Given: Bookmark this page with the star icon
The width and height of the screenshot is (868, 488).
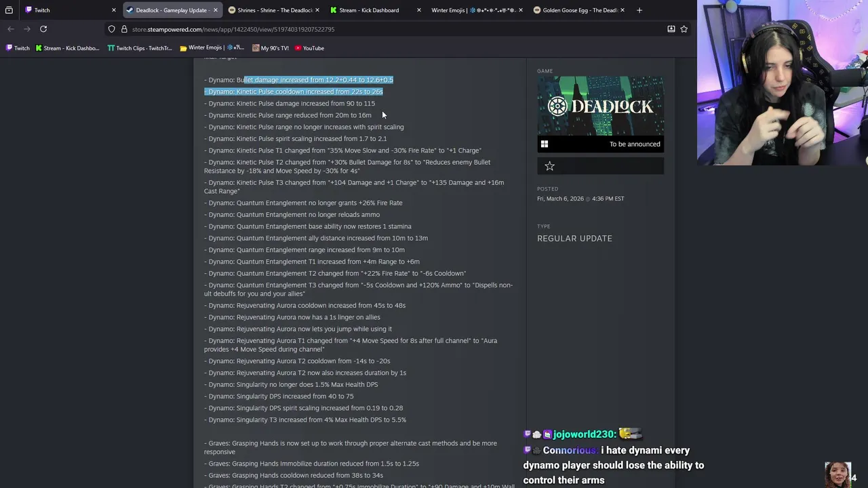Looking at the screenshot, I should pyautogui.click(x=684, y=29).
